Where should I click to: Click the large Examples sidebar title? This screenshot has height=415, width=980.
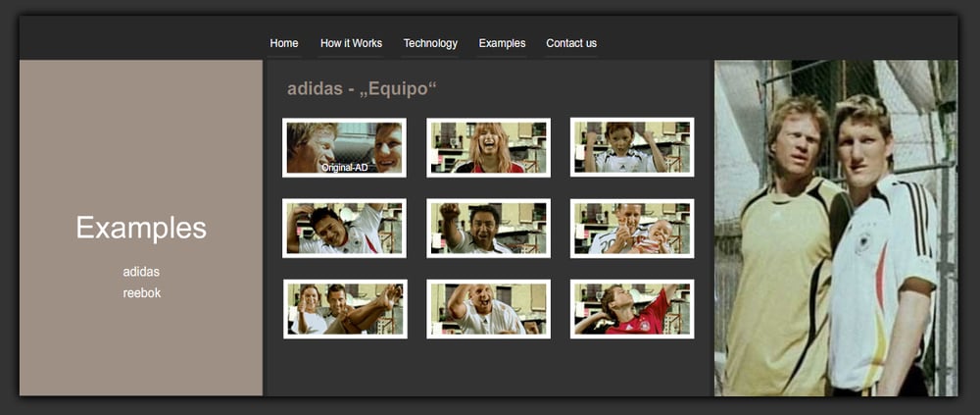141,228
